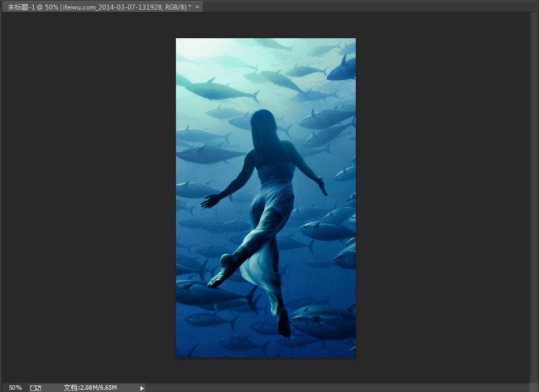Click the dark fish at top-right corner
The height and width of the screenshot is (392, 539).
[342, 69]
